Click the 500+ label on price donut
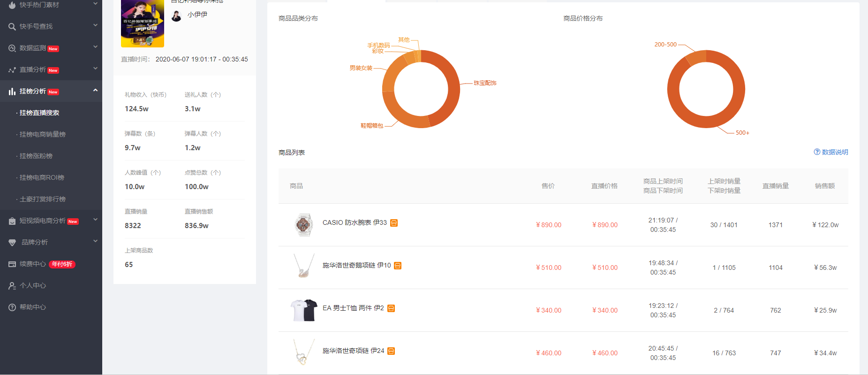This screenshot has height=375, width=868. (x=742, y=133)
